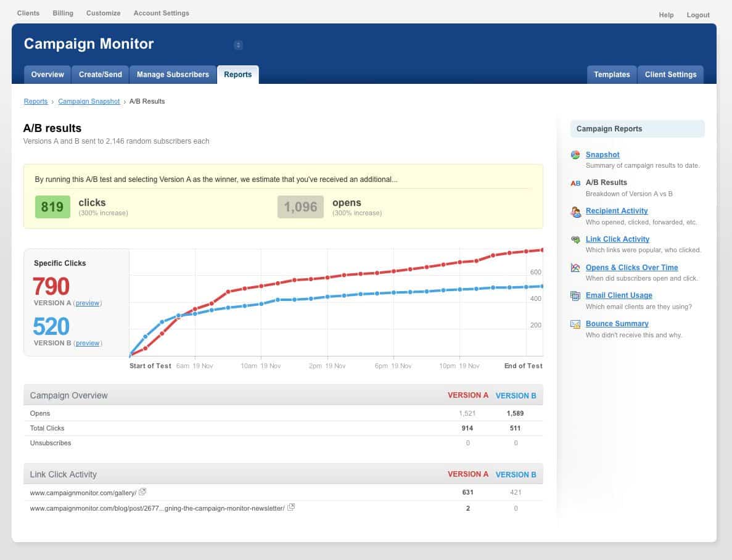
Task: Open the Customize menu item
Action: [103, 13]
